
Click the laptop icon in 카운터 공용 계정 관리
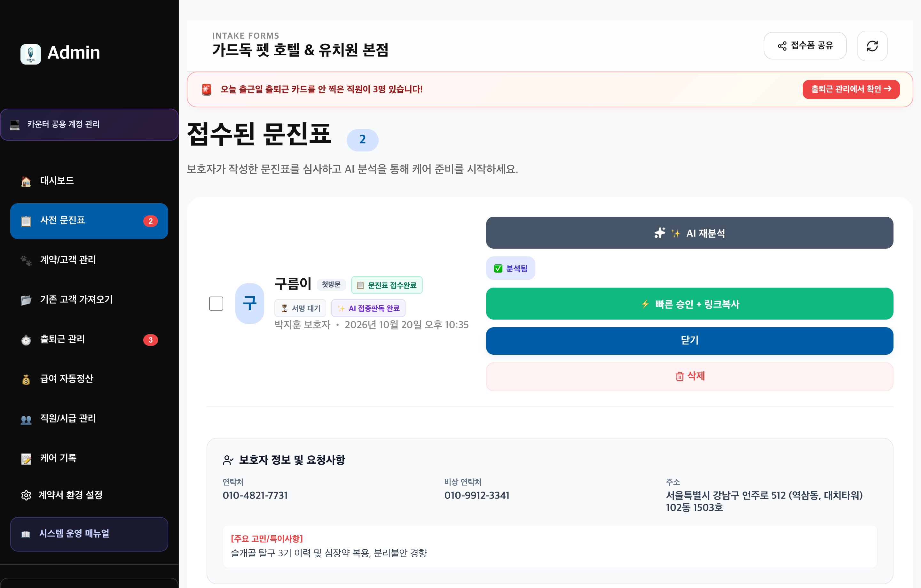[15, 125]
